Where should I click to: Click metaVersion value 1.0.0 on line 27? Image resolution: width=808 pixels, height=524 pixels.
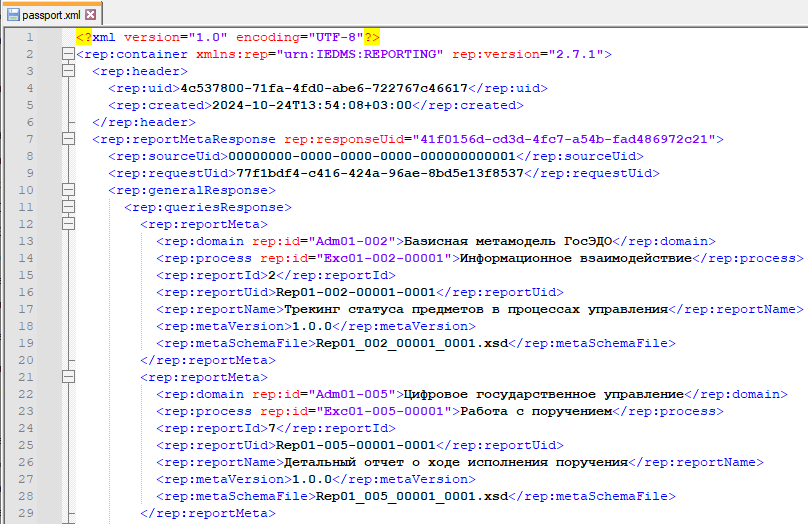[312, 479]
